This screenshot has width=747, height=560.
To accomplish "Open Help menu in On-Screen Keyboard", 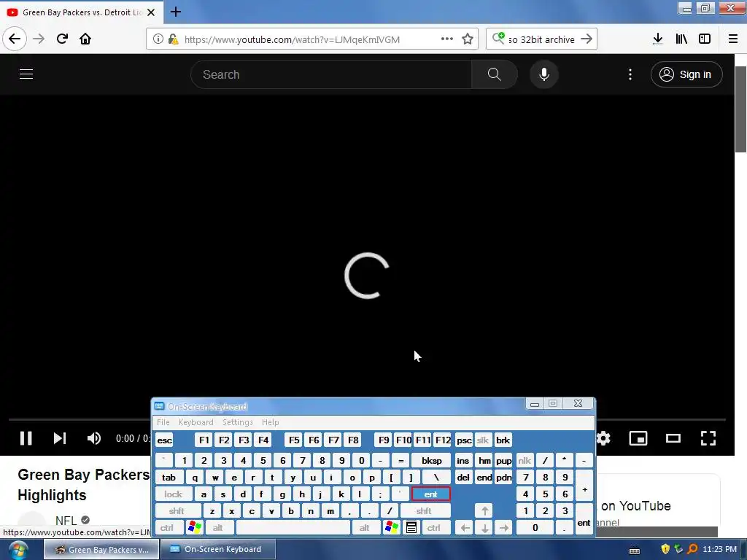I will [x=270, y=422].
